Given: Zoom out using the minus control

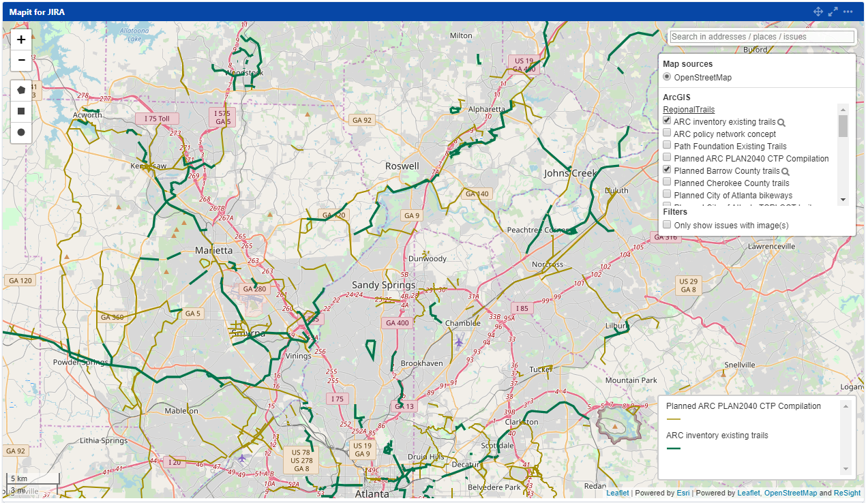Looking at the screenshot, I should (x=20, y=61).
